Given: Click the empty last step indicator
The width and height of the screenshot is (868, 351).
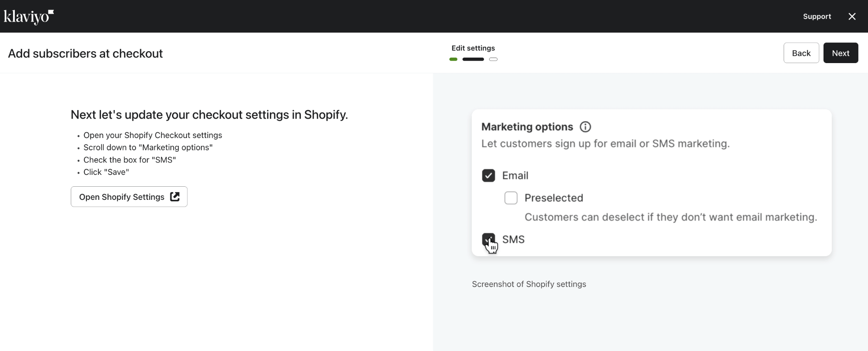Looking at the screenshot, I should point(493,59).
